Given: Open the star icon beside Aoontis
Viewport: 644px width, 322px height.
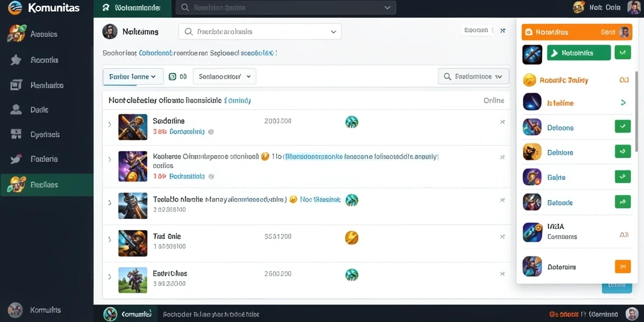Looking at the screenshot, I should pyautogui.click(x=16, y=60).
